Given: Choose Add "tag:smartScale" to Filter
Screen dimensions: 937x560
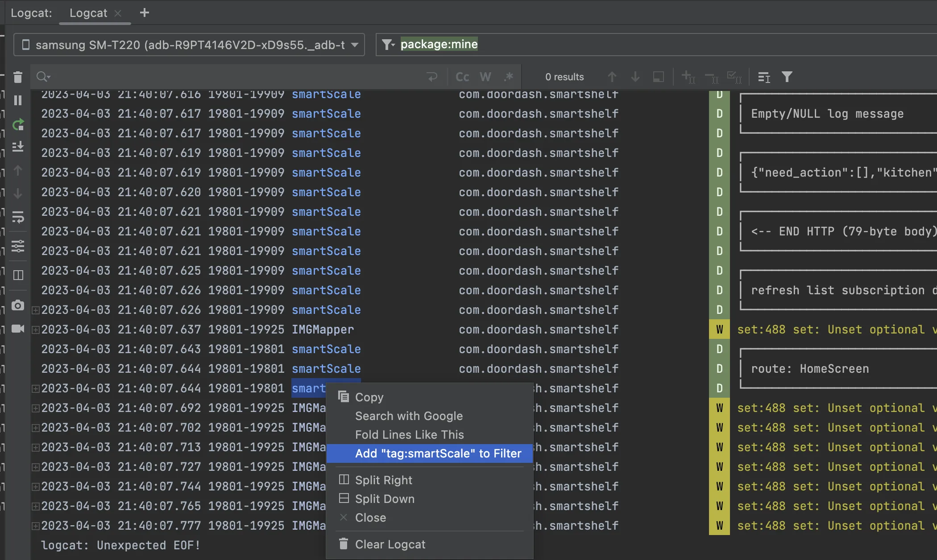Looking at the screenshot, I should point(438,453).
